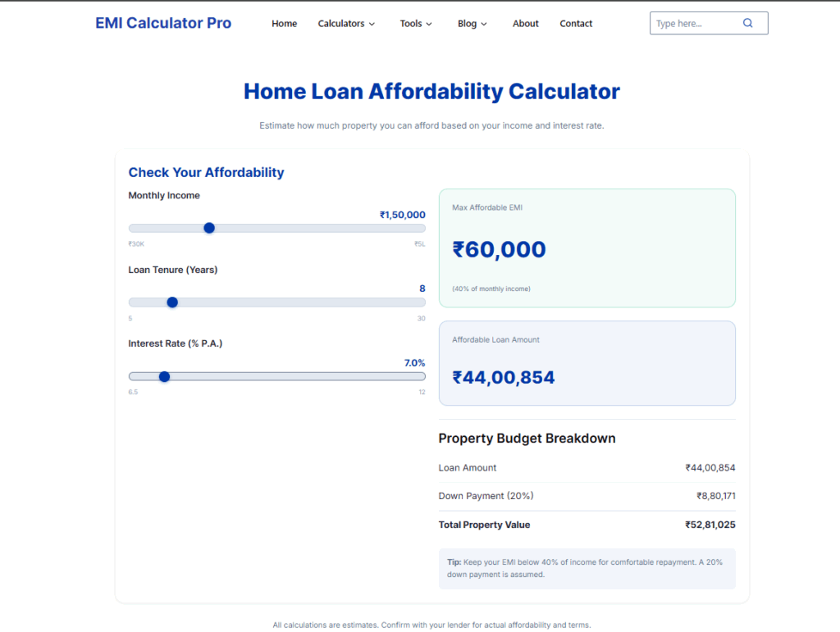Image resolution: width=840 pixels, height=632 pixels.
Task: Click the Tip box about 40% income
Action: [x=587, y=568]
